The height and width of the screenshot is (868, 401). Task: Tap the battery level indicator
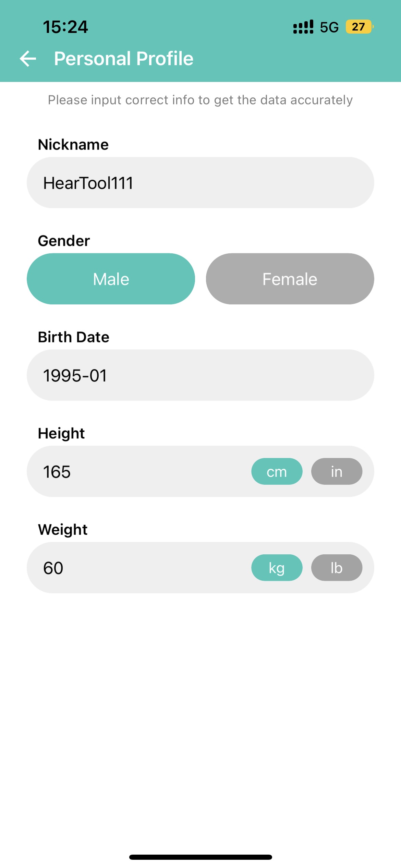pos(359,27)
